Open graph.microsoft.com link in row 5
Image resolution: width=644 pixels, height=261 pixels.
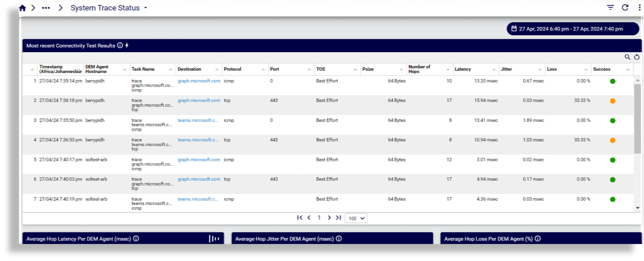(199, 160)
